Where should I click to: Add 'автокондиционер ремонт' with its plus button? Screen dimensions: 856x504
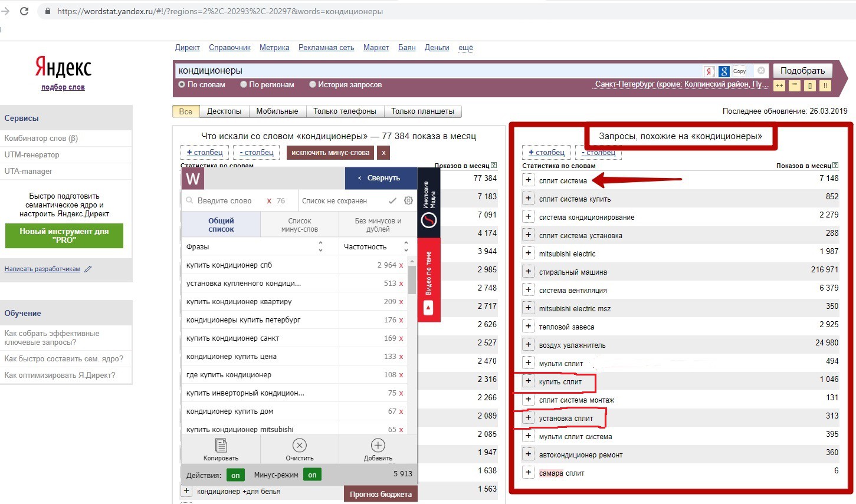click(x=529, y=454)
